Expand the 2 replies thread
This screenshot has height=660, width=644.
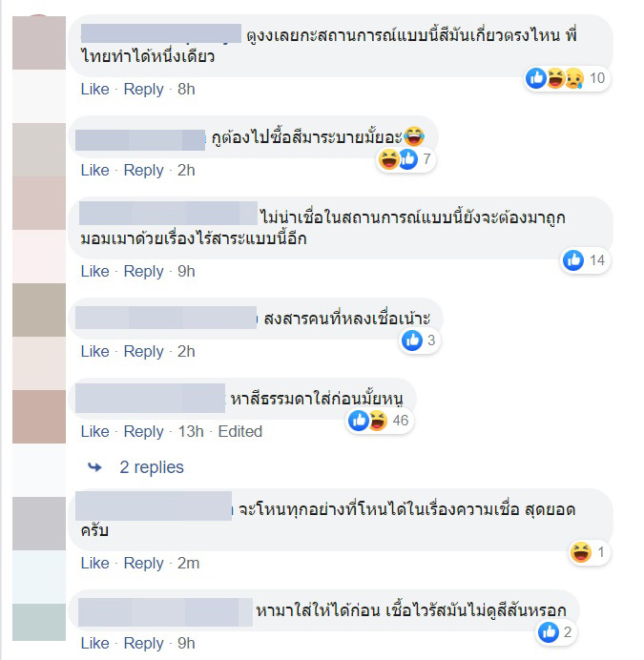click(152, 467)
